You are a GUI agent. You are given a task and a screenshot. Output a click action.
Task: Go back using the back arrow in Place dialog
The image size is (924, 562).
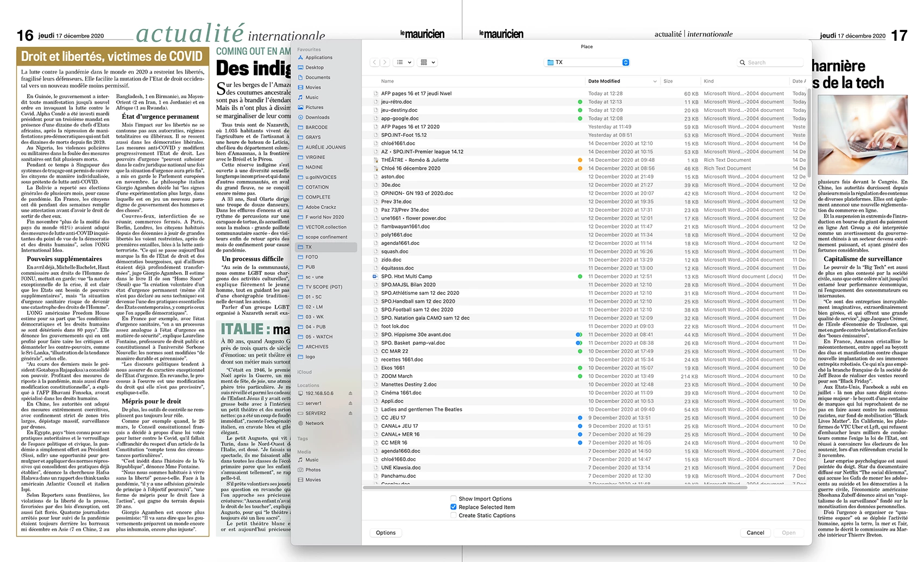(374, 62)
